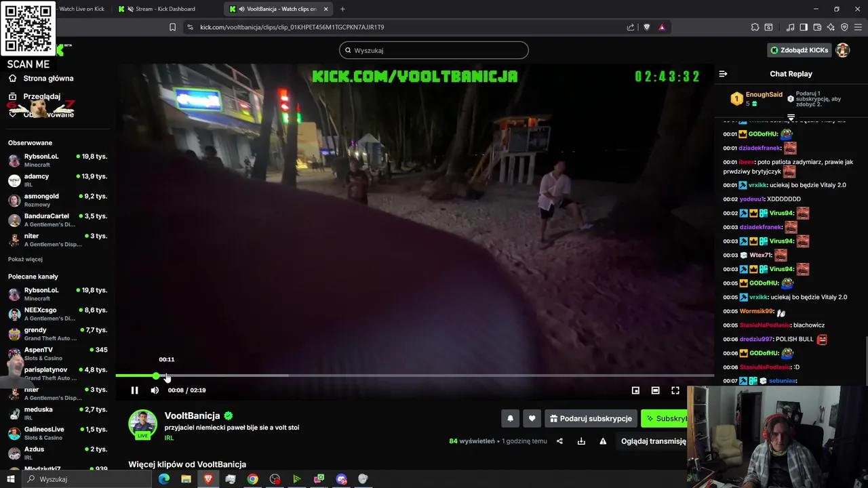Mute the video volume
This screenshot has width=868, height=488.
tap(155, 390)
